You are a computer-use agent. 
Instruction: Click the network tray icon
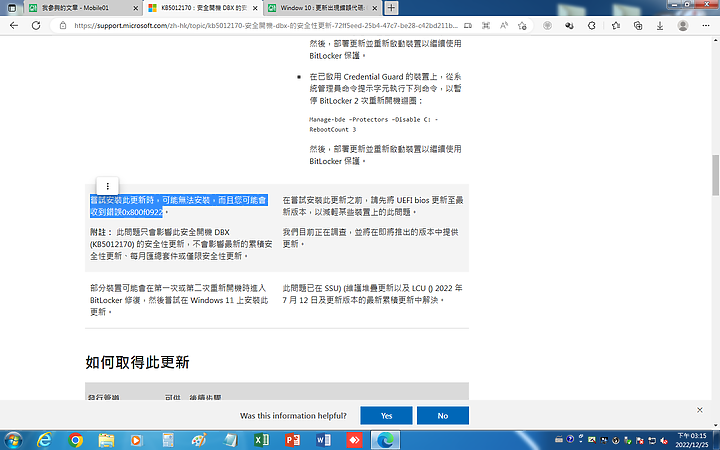(x=652, y=440)
